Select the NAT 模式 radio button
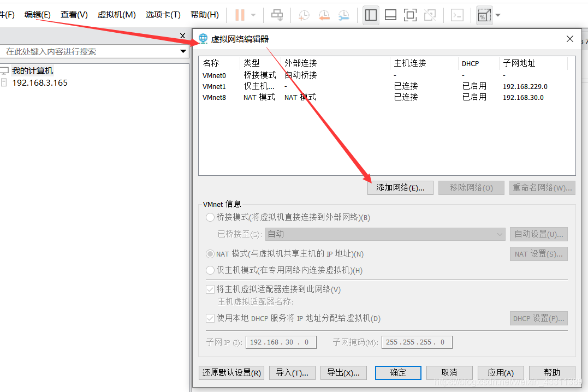The image size is (588, 392). click(x=210, y=254)
